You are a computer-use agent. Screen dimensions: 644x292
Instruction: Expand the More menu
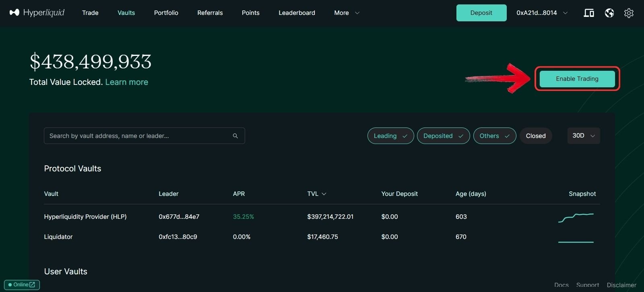point(347,13)
